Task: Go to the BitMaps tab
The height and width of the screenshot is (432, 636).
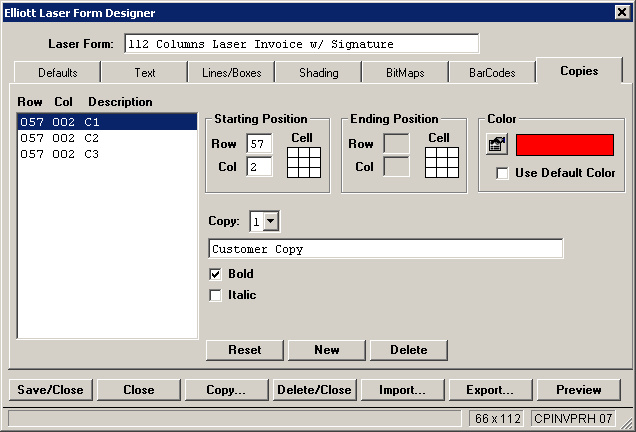Action: (x=405, y=73)
